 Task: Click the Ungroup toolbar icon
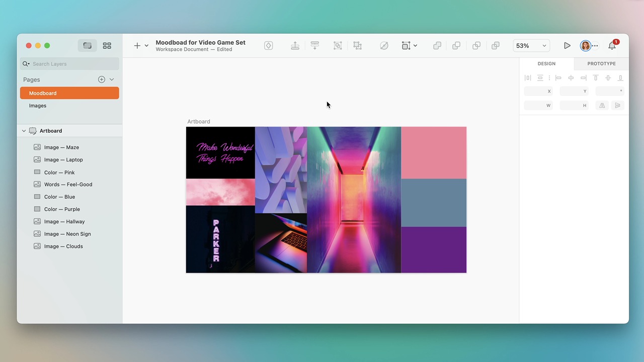coord(357,46)
